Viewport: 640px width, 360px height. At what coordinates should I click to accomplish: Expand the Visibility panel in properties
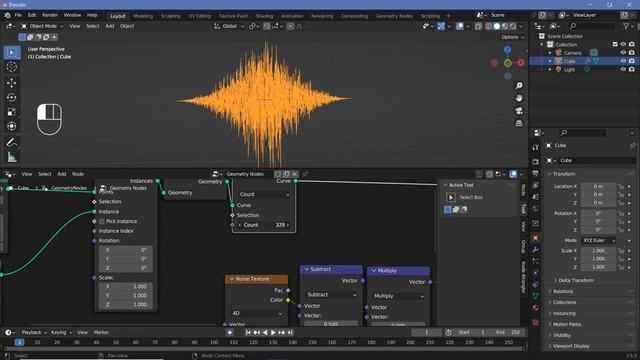point(562,335)
